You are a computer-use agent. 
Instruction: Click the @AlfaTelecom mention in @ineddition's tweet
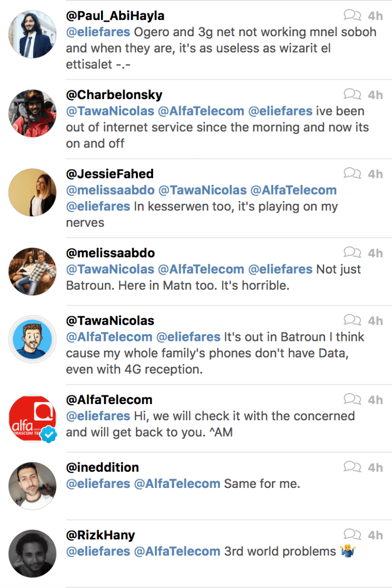click(x=177, y=484)
